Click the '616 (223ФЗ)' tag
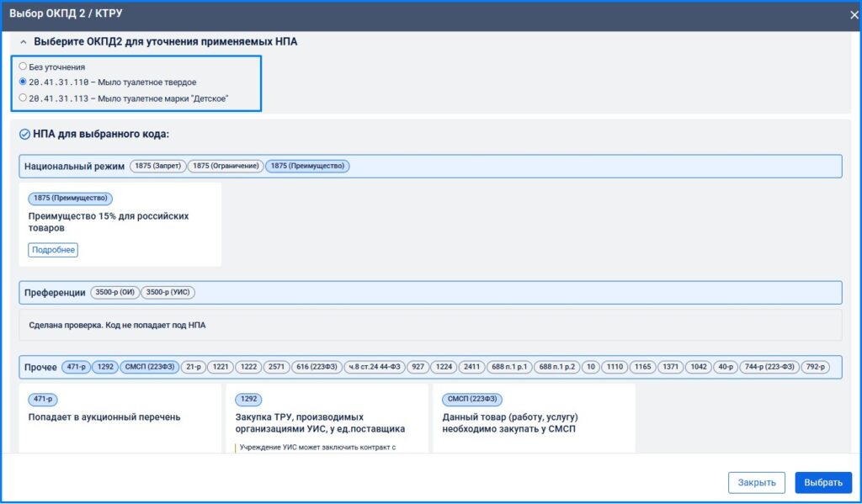Screen dimensions: 862x504 [x=317, y=367]
